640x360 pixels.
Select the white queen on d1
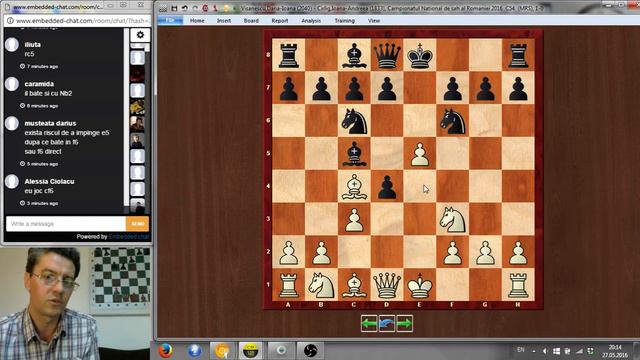(387, 284)
